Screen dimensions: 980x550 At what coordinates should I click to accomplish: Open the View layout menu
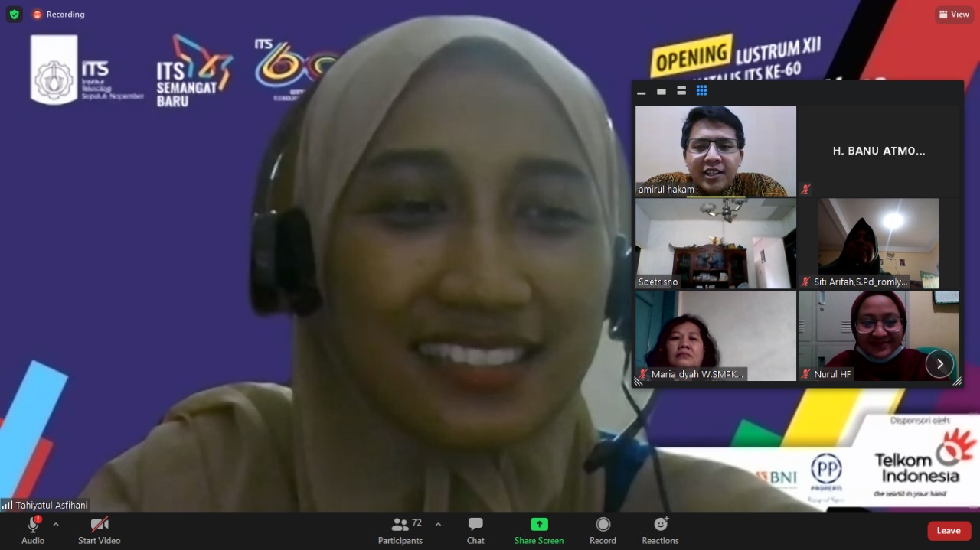point(954,15)
